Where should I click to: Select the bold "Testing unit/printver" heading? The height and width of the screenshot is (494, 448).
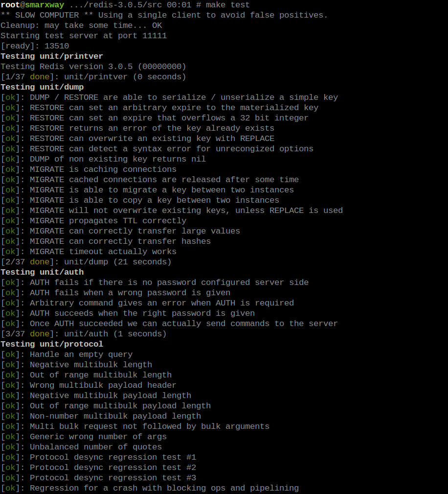tap(52, 56)
